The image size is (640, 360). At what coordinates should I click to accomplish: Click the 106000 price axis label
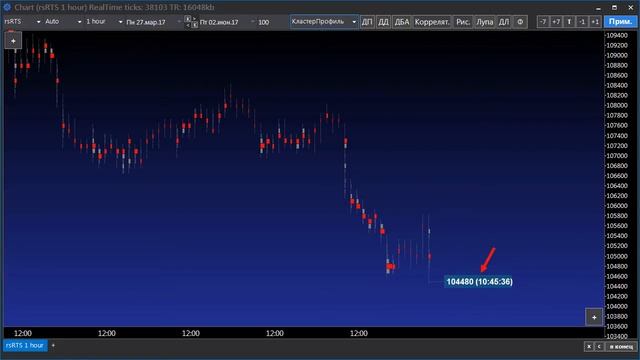(616, 206)
